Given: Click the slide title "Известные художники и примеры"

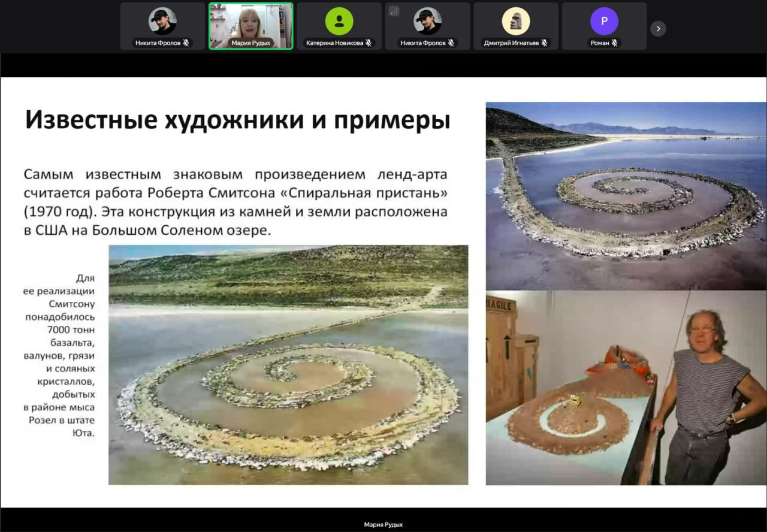Looking at the screenshot, I should pos(237,120).
